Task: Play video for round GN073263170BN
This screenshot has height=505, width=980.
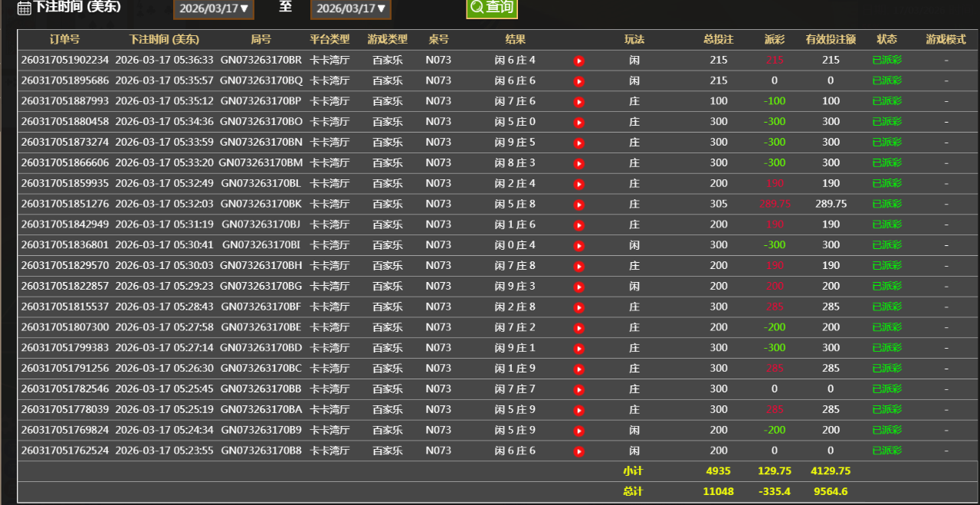Action: point(579,143)
